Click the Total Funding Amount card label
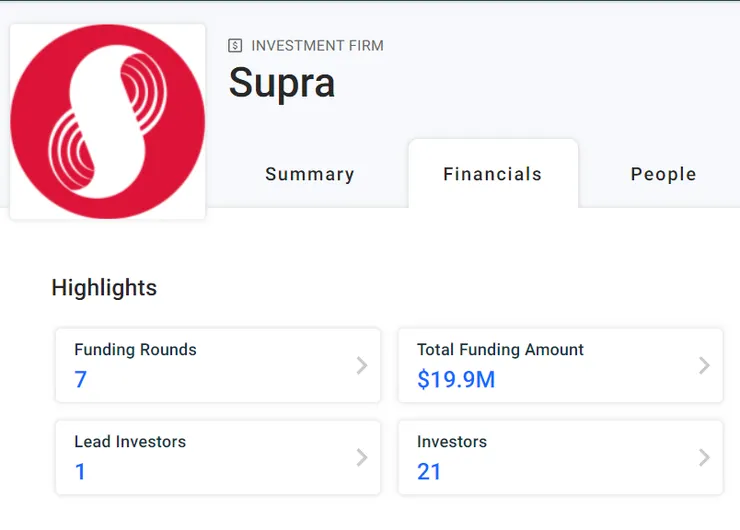The height and width of the screenshot is (530, 740). click(x=500, y=350)
